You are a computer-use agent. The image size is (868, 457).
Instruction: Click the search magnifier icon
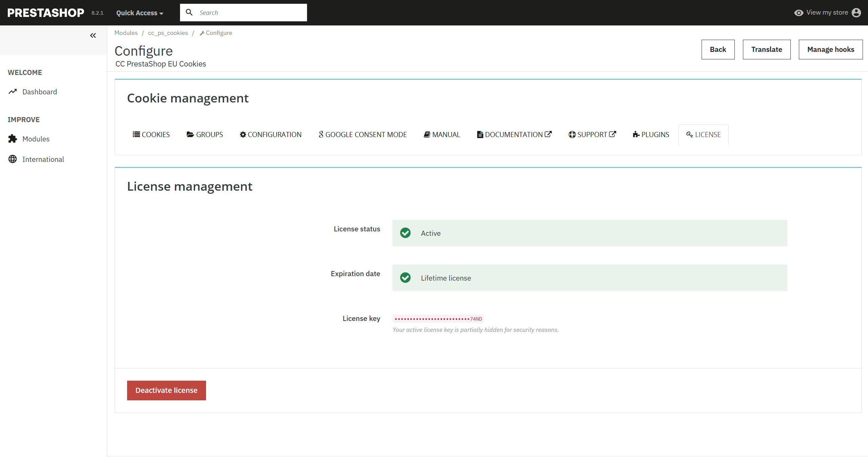(x=189, y=13)
